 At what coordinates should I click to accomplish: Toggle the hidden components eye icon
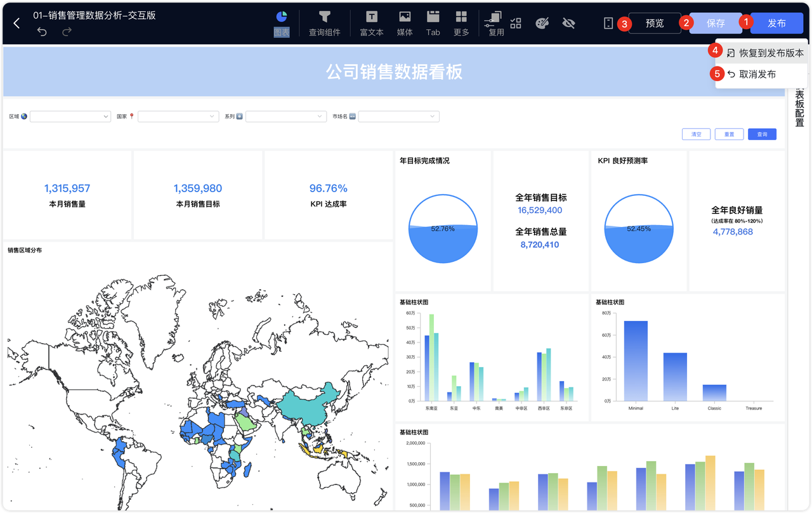[x=568, y=23]
